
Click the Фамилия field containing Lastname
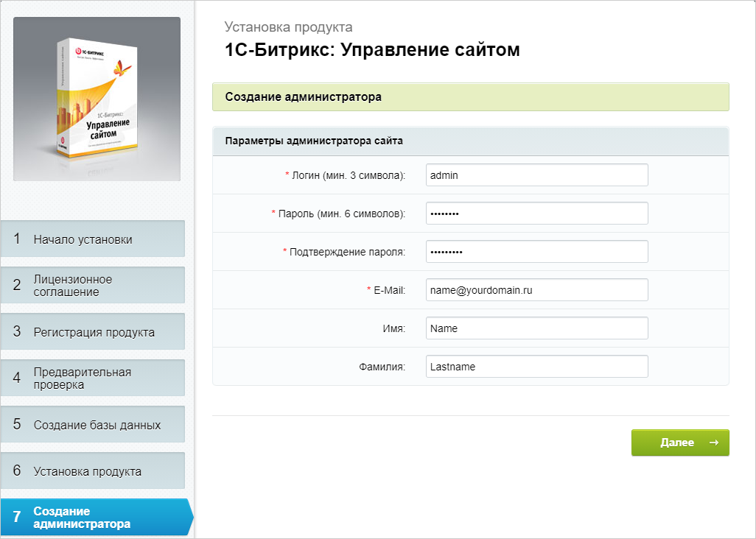[x=536, y=366]
